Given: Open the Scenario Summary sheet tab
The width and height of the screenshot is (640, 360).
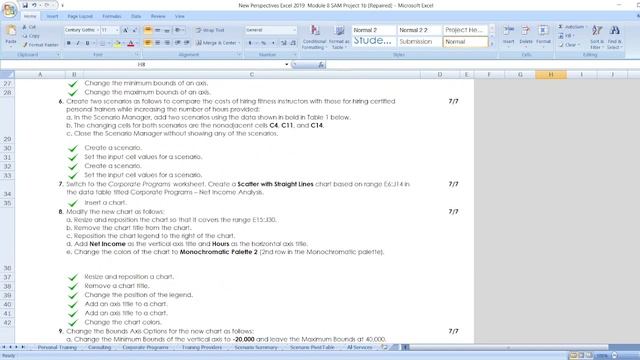Looking at the screenshot, I should point(256,347).
